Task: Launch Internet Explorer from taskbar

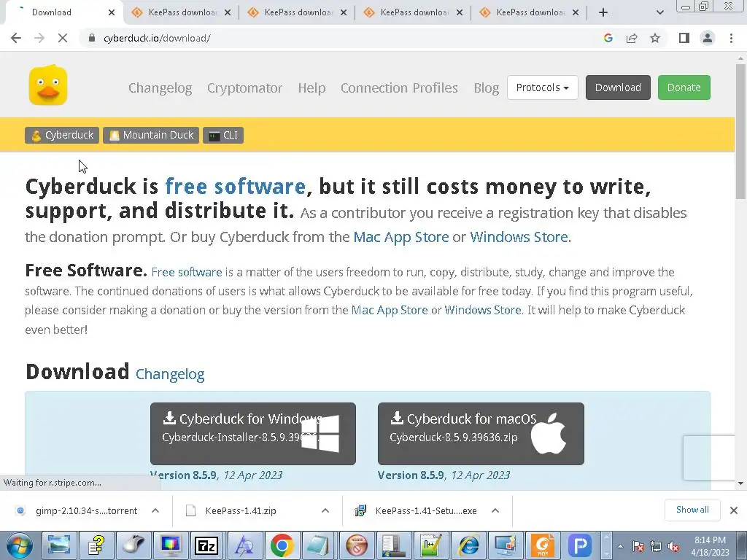Action: pos(468,545)
